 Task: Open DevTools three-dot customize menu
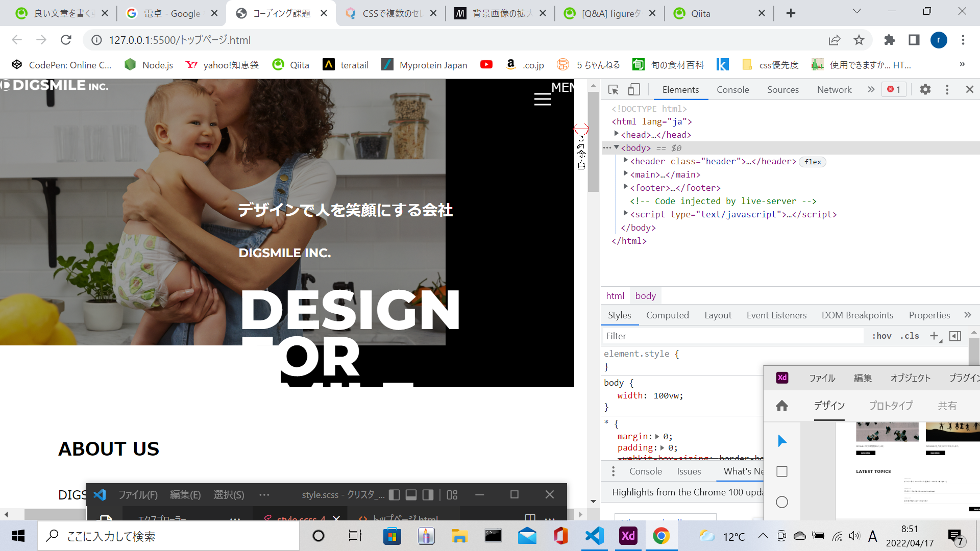tap(947, 90)
